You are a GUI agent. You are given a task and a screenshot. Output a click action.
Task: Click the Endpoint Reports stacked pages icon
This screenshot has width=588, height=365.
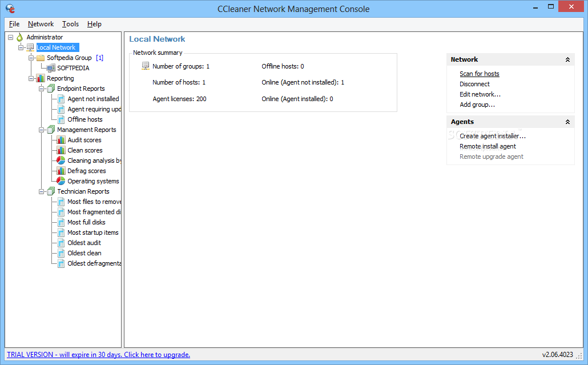[x=51, y=89]
